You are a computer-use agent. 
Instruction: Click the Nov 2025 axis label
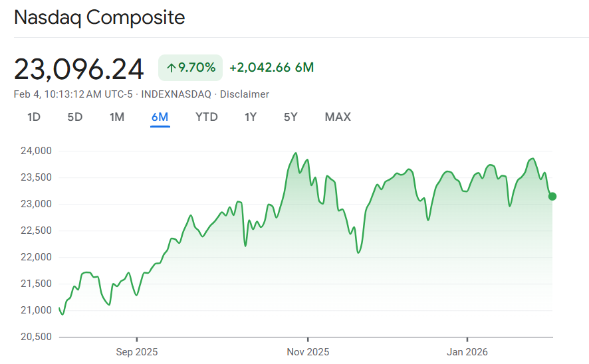point(308,351)
